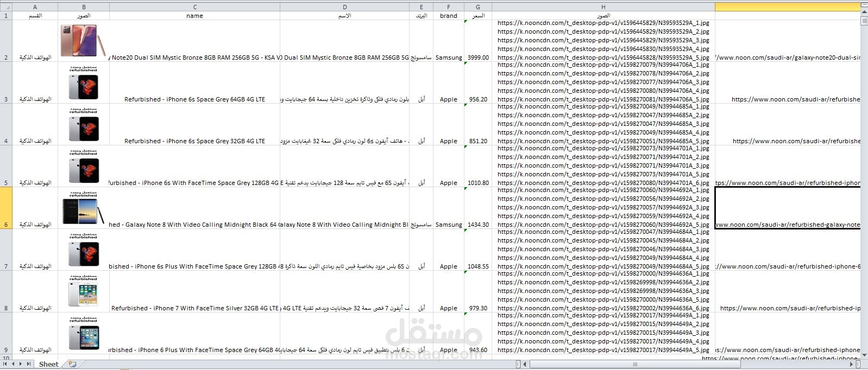Select row 8 header
The height and width of the screenshot is (370, 868).
coord(6,292)
